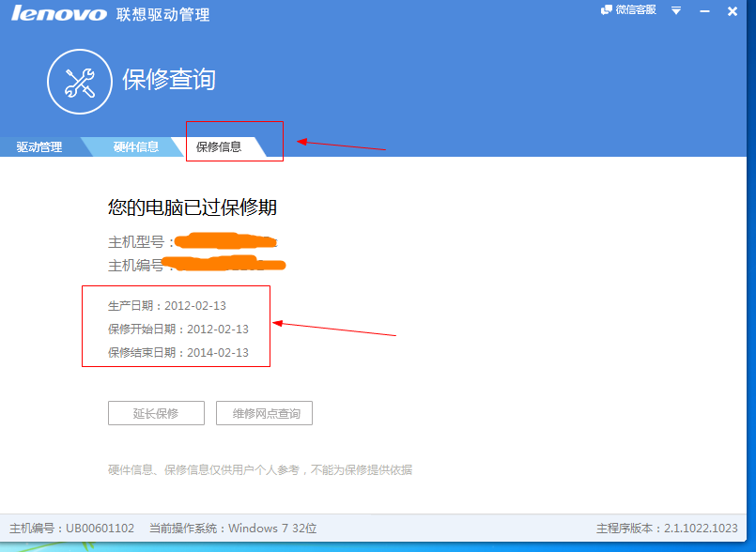Click the 保修开始日期 2012-02-13 line
The width and height of the screenshot is (756, 552).
point(178,330)
